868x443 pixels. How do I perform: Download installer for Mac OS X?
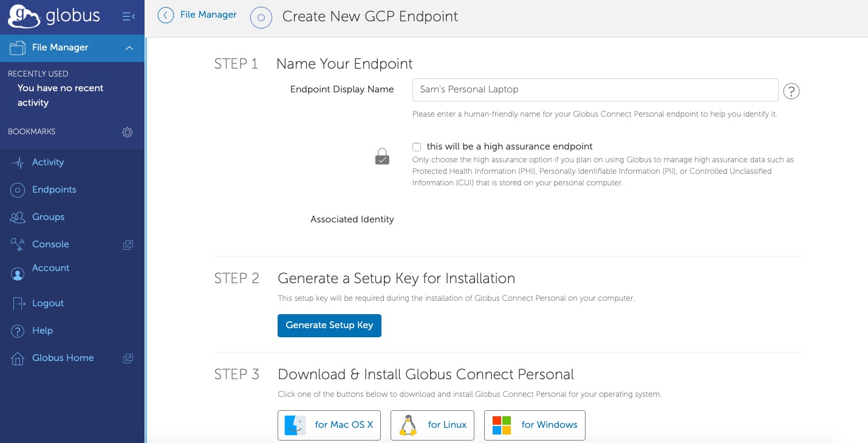coord(329,425)
